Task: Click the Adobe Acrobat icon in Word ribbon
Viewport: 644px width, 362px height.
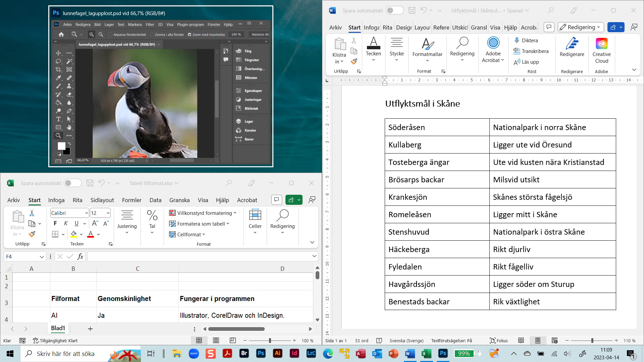Action: [x=493, y=43]
